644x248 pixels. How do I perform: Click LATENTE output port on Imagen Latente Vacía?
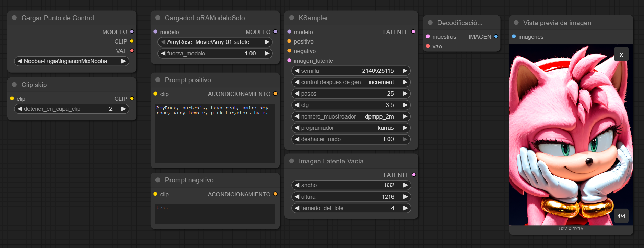click(414, 175)
